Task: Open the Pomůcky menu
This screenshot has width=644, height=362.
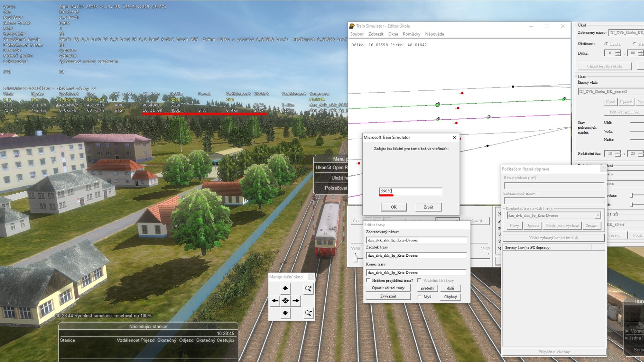Action: [x=411, y=34]
